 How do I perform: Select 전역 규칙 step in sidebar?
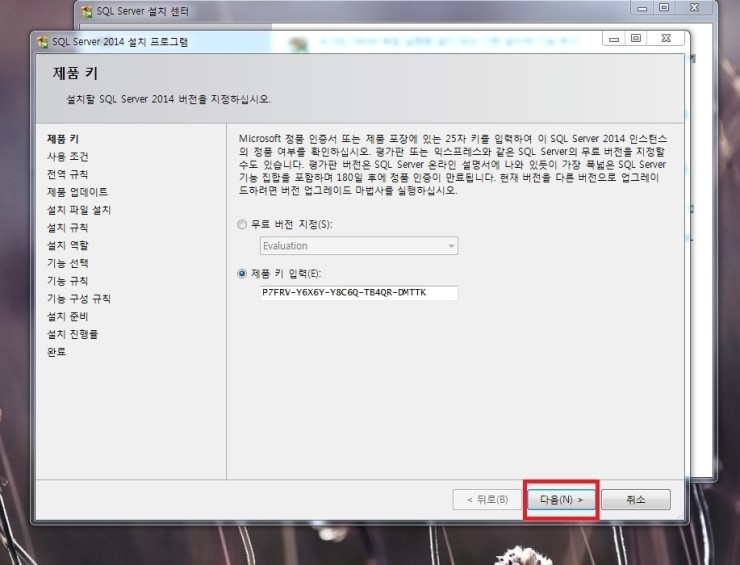click(x=67, y=174)
